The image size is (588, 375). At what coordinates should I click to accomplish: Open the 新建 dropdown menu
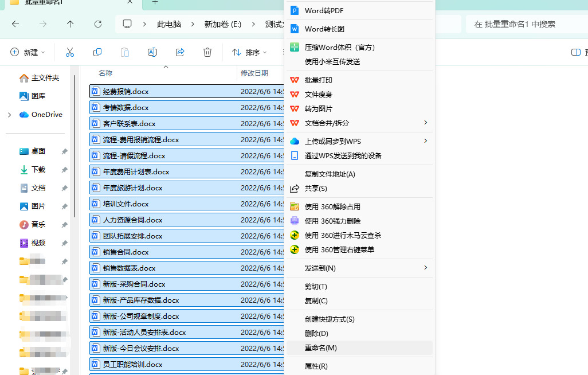point(28,52)
